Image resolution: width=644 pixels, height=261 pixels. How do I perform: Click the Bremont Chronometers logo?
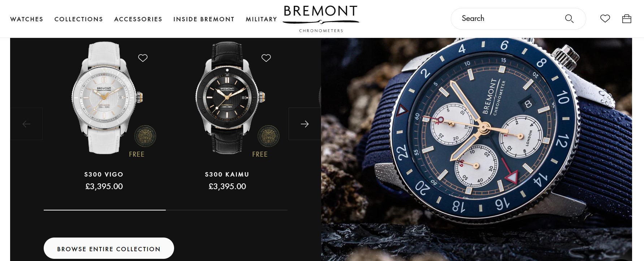(x=321, y=19)
